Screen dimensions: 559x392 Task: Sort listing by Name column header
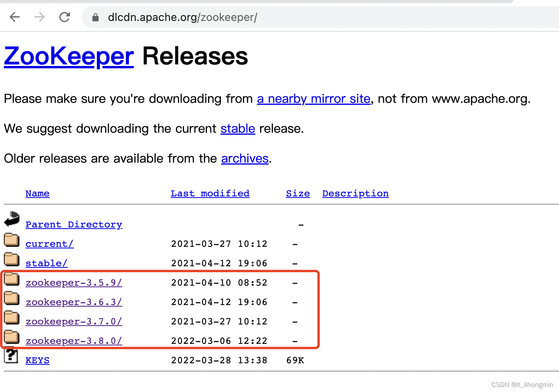38,193
